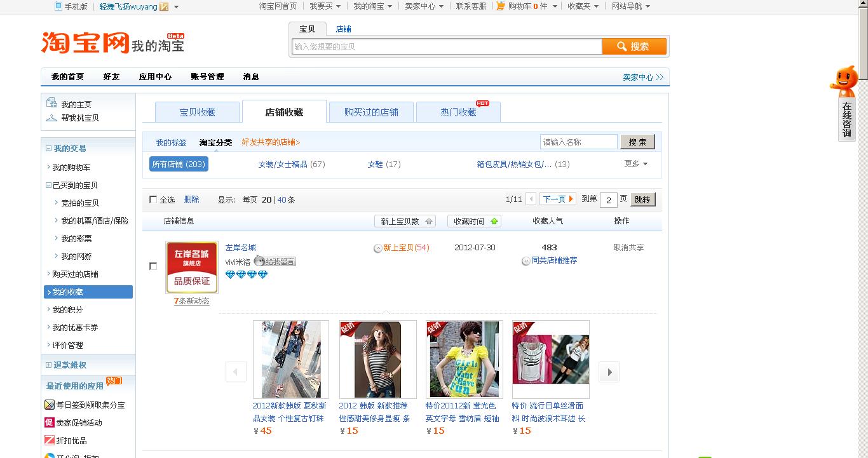Sort by 收藏时间 column arrow
The height and width of the screenshot is (458, 868).
(494, 221)
